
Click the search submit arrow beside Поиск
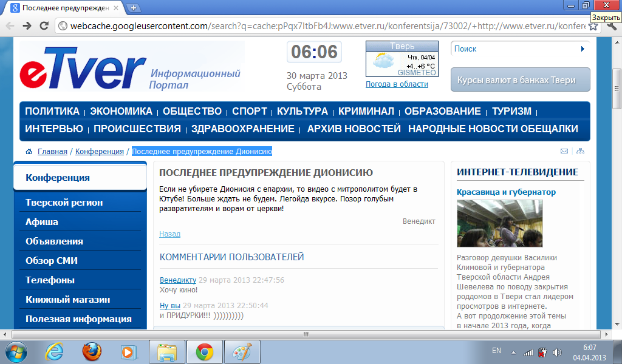(x=583, y=49)
